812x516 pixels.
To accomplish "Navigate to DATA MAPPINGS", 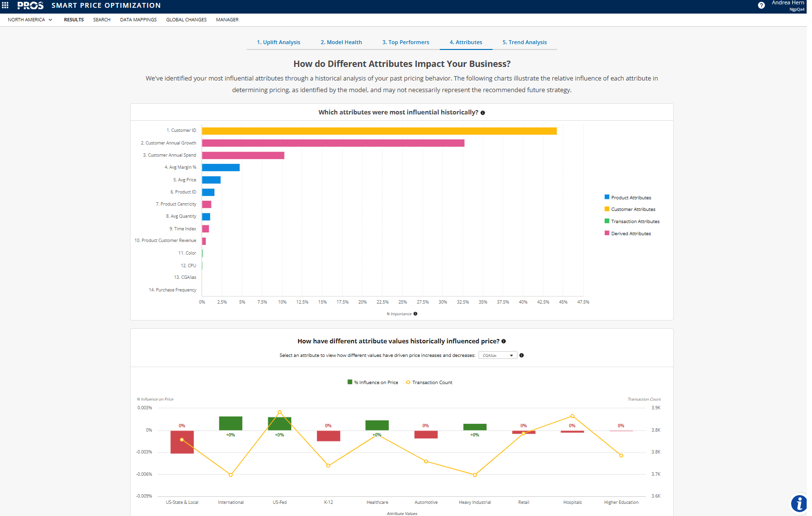I will (138, 20).
